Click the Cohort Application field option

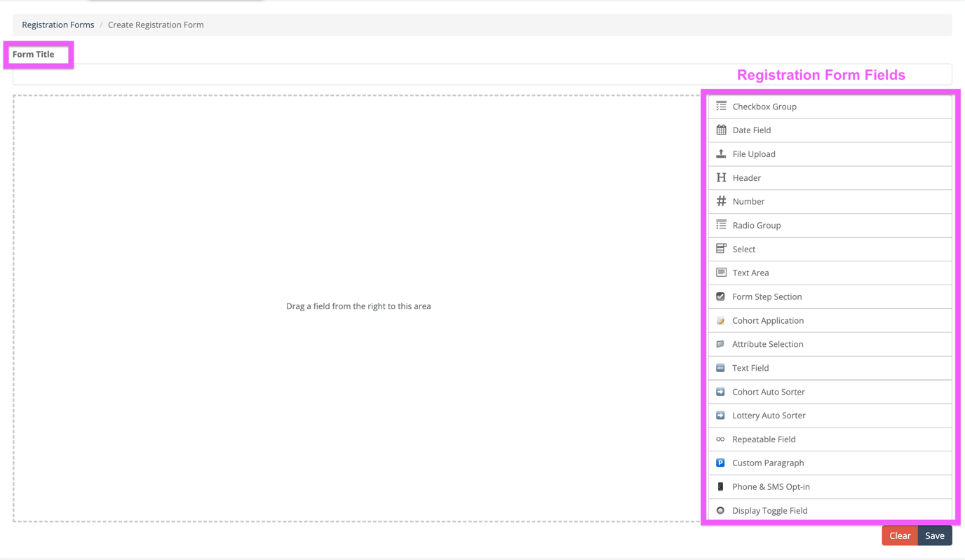coord(768,320)
